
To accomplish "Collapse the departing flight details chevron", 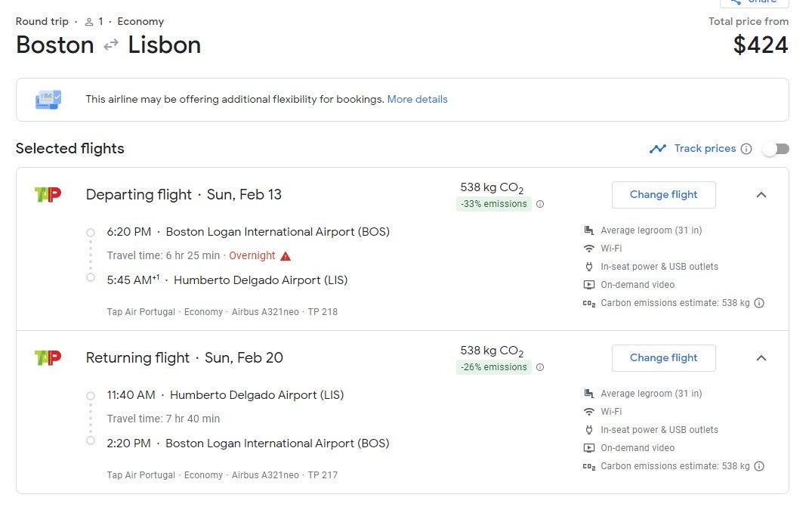I will [x=761, y=195].
